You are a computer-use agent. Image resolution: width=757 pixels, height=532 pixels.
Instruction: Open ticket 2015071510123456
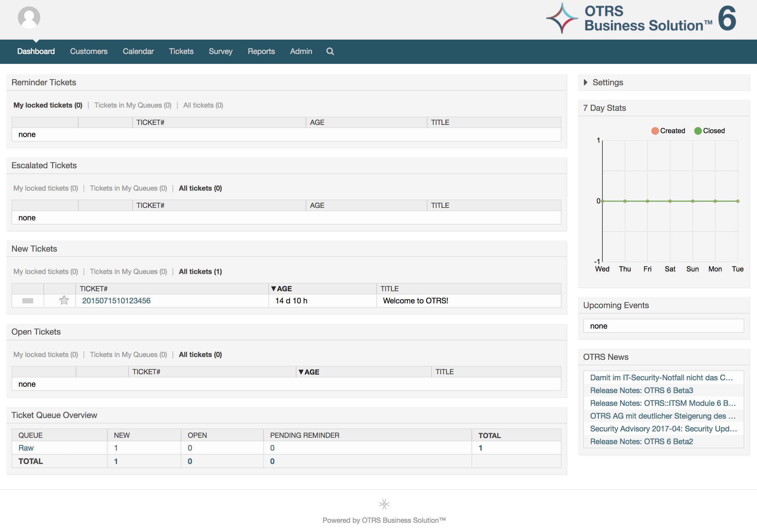click(x=116, y=300)
